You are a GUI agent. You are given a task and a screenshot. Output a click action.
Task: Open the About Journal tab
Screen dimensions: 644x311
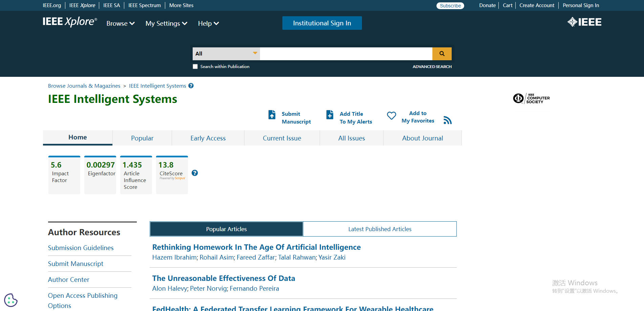click(x=423, y=138)
